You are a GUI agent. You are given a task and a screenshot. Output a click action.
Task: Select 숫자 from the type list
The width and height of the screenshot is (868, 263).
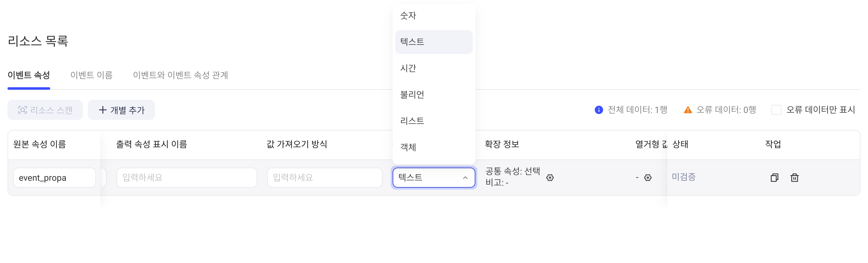tap(434, 15)
